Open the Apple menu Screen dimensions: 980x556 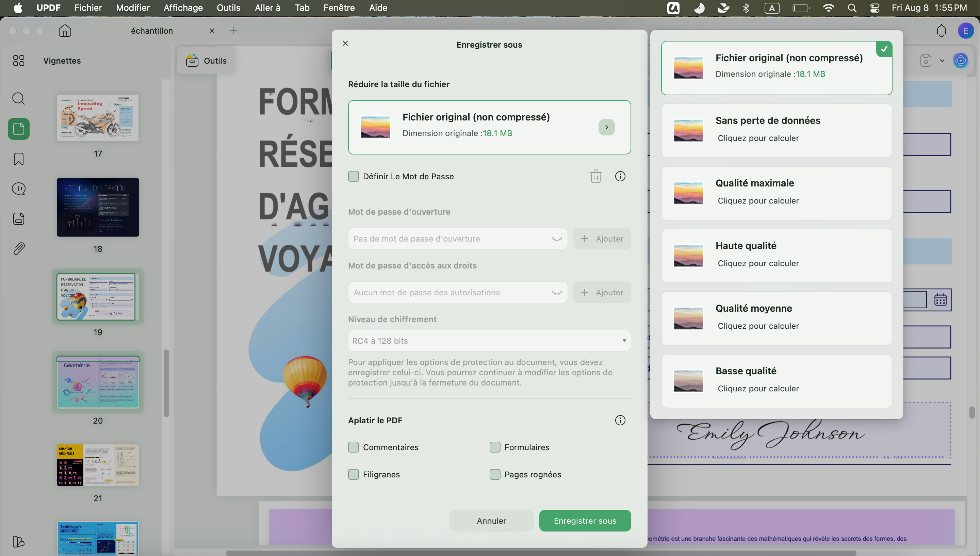(18, 7)
